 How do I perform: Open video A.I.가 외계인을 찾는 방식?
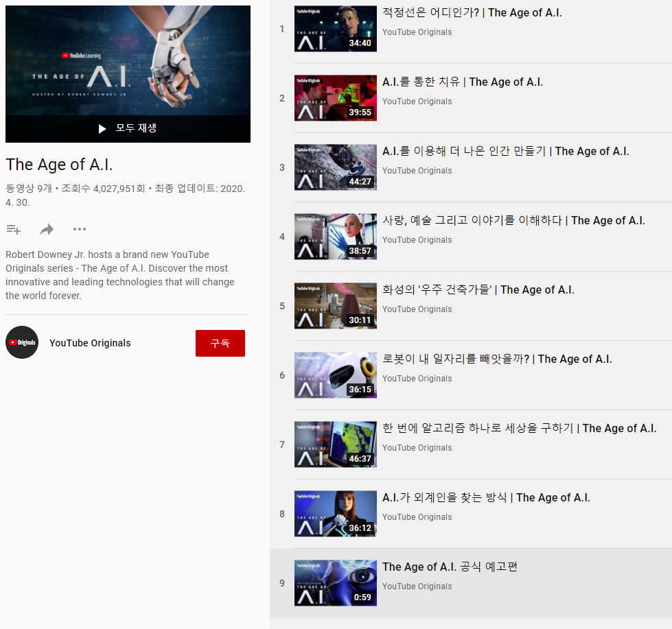click(x=486, y=497)
